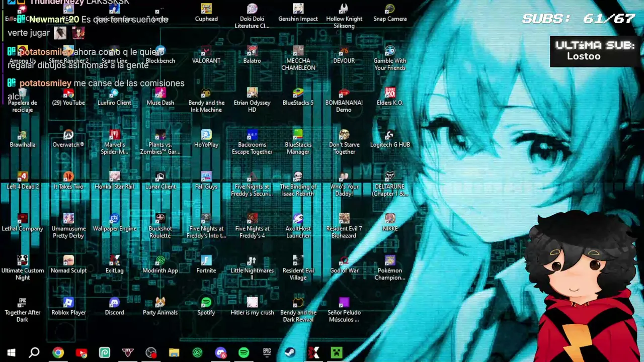This screenshot has height=362, width=644.
Task: Select the Lunar Client desktop icon
Action: (160, 181)
